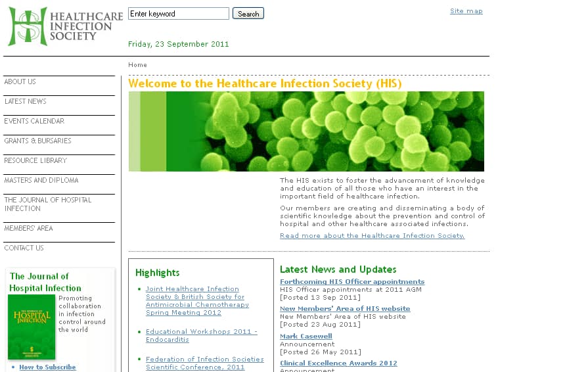Select Masters and Diploma menu item
Image resolution: width=588 pixels, height=372 pixels.
(x=41, y=181)
